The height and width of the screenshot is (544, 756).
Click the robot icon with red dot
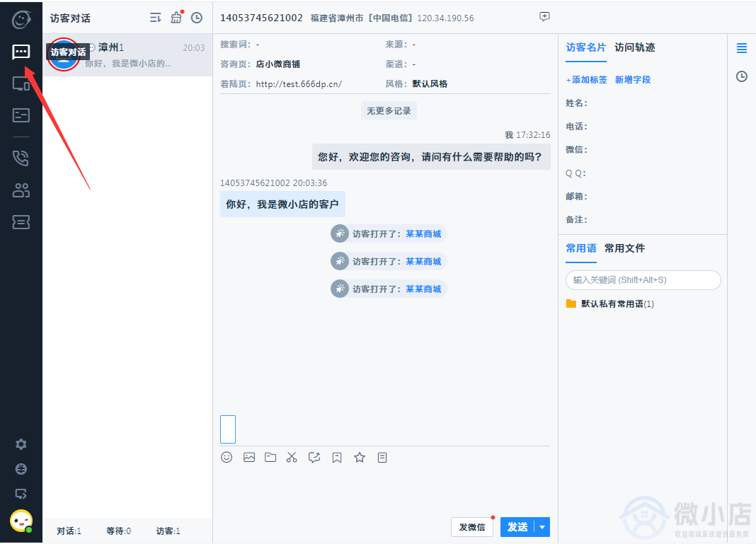176,18
